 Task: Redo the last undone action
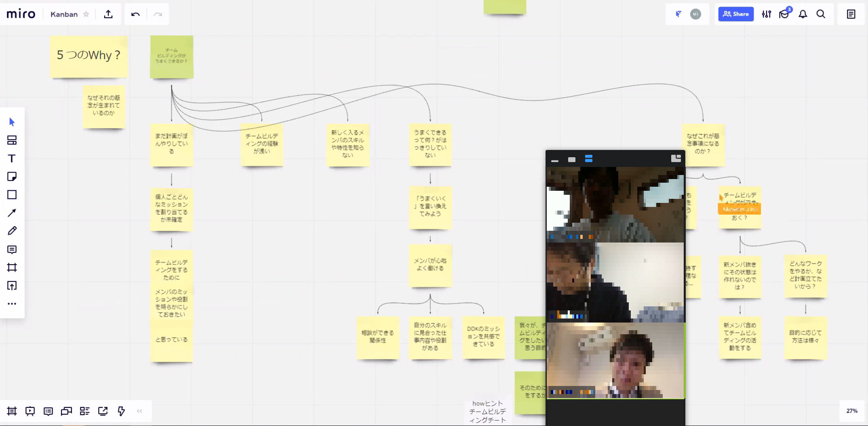pyautogui.click(x=158, y=14)
